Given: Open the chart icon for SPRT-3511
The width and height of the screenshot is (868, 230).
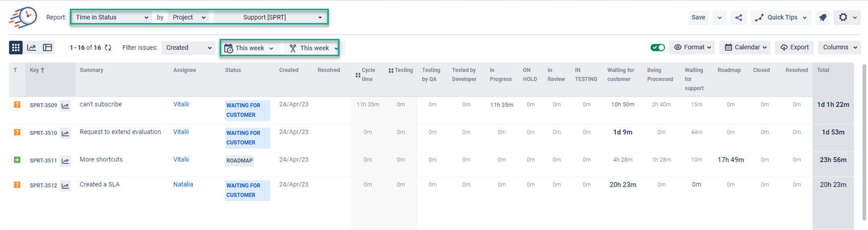Looking at the screenshot, I should point(65,161).
